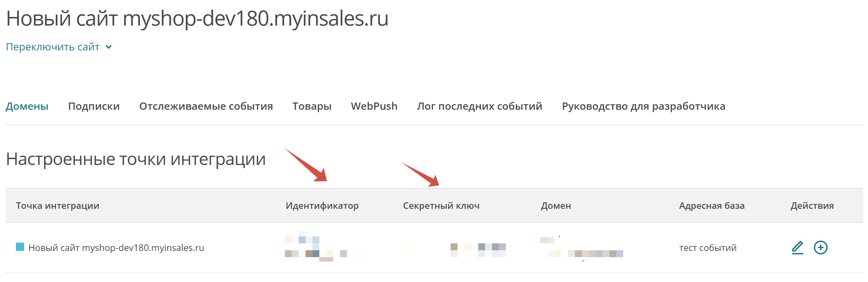This screenshot has width=868, height=282.
Task: Click the Идентификатор column header
Action: (322, 206)
